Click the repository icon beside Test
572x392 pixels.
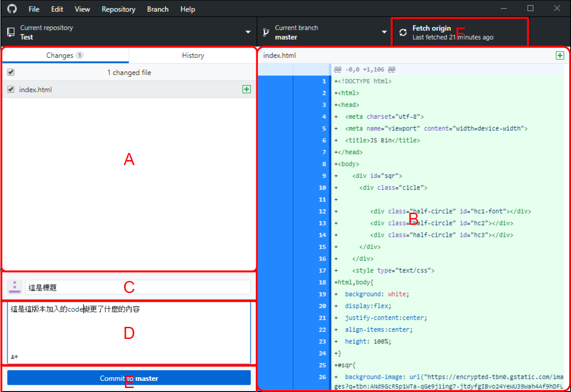pos(11,33)
